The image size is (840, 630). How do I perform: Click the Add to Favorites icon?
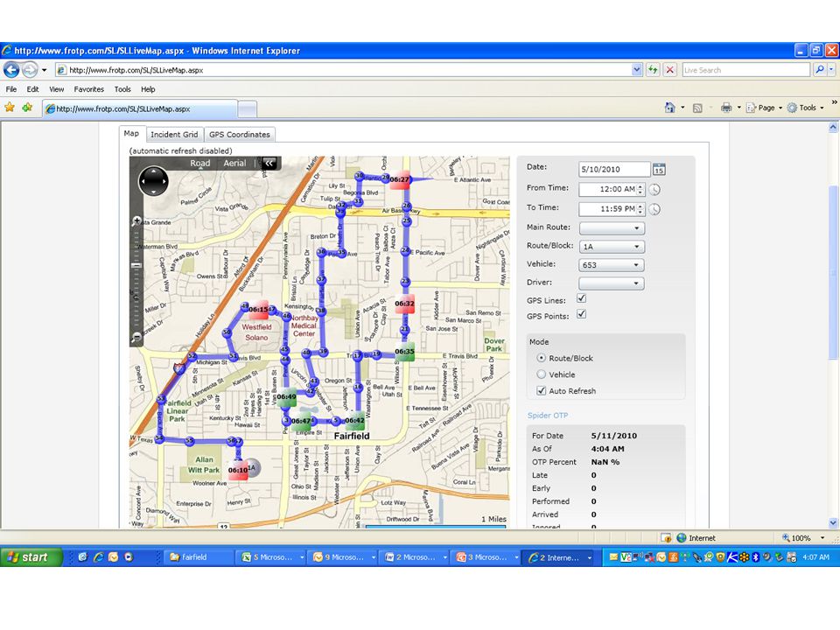pyautogui.click(x=27, y=108)
